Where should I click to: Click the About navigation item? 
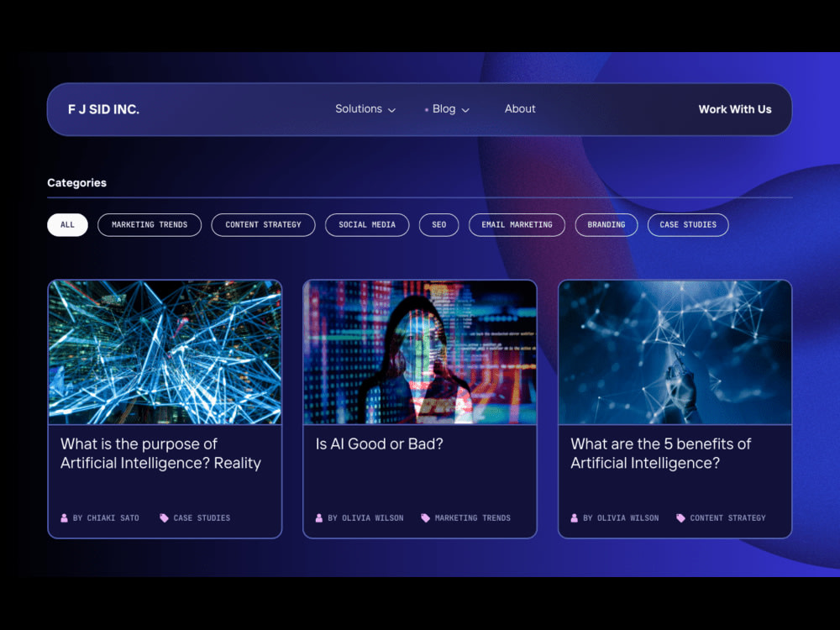(x=520, y=109)
